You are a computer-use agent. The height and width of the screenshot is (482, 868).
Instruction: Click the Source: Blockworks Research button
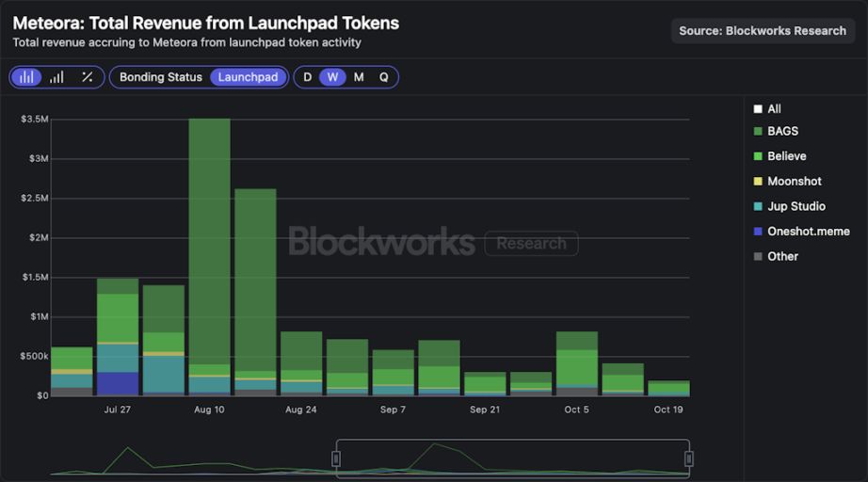pyautogui.click(x=763, y=31)
